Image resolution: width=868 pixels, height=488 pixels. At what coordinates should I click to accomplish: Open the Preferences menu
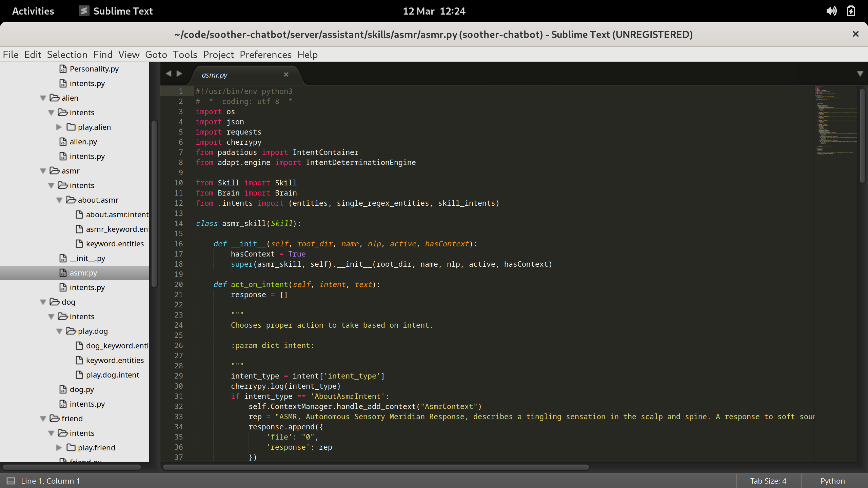[265, 55]
